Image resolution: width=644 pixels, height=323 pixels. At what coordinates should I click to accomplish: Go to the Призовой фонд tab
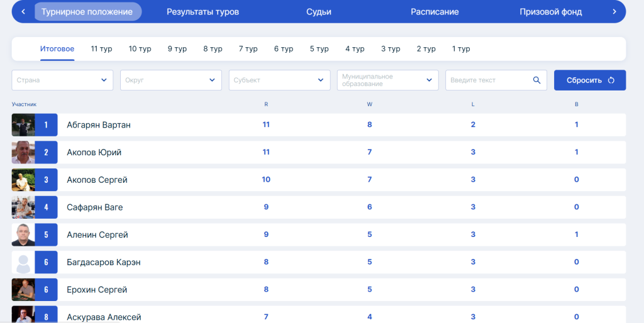[551, 12]
